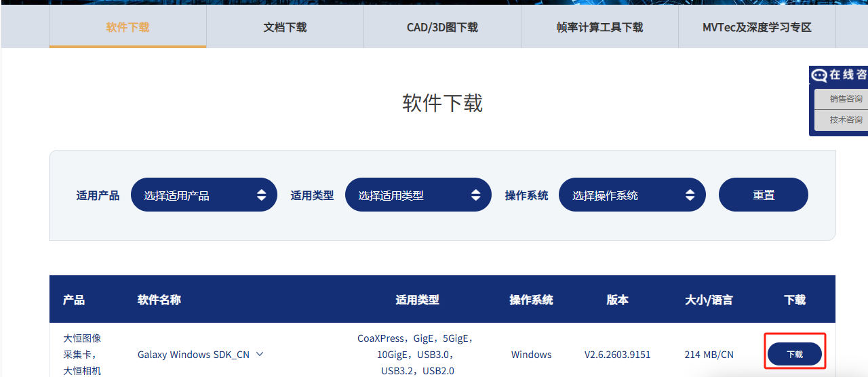Viewport: 868px width, 377px height.
Task: Expand the Galaxy Windows SDK_CN row chevron
Action: point(260,354)
